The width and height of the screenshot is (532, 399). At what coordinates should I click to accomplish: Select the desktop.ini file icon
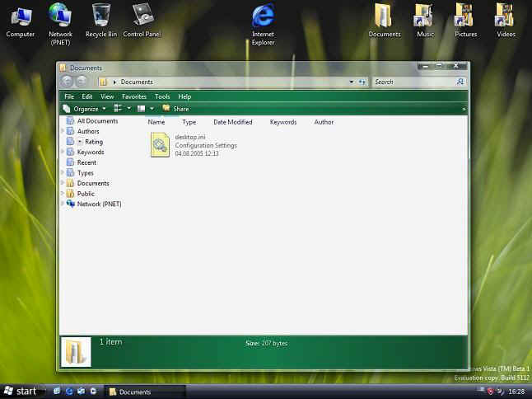click(160, 145)
